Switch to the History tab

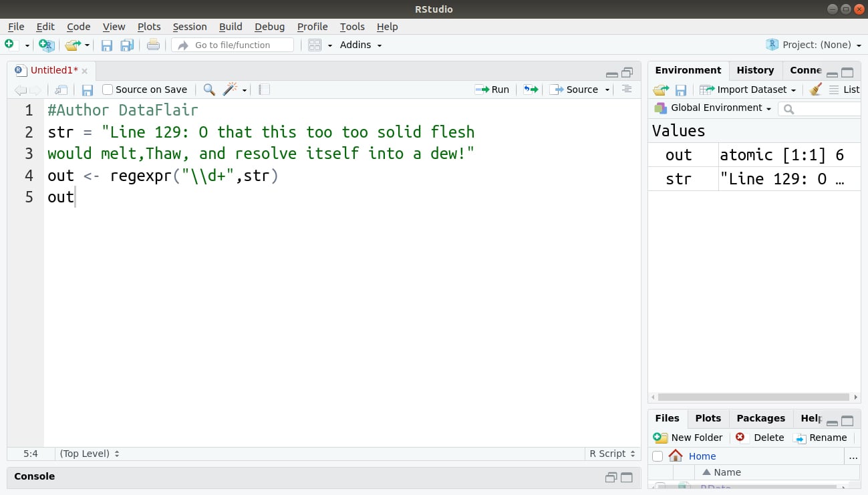click(x=755, y=69)
